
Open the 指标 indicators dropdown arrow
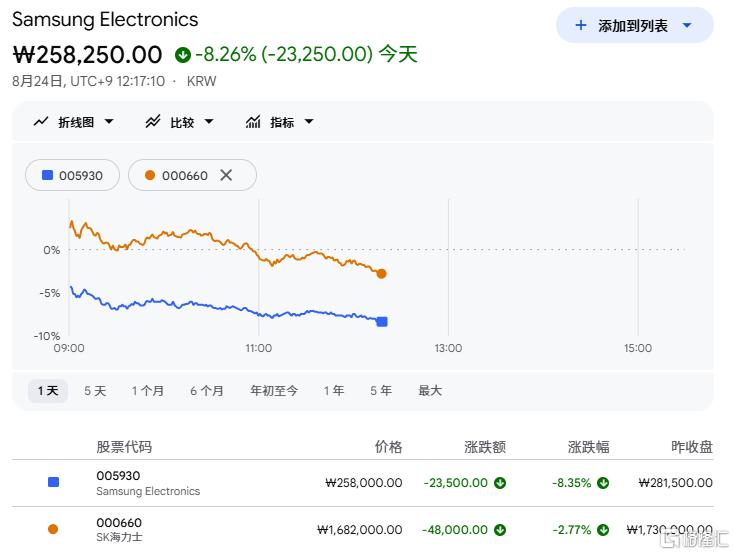309,122
